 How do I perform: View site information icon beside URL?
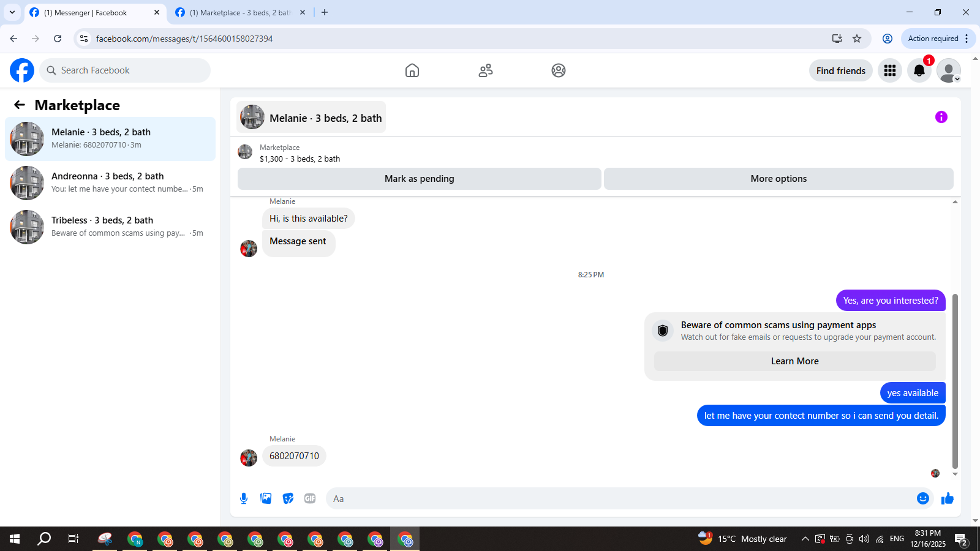tap(84, 39)
